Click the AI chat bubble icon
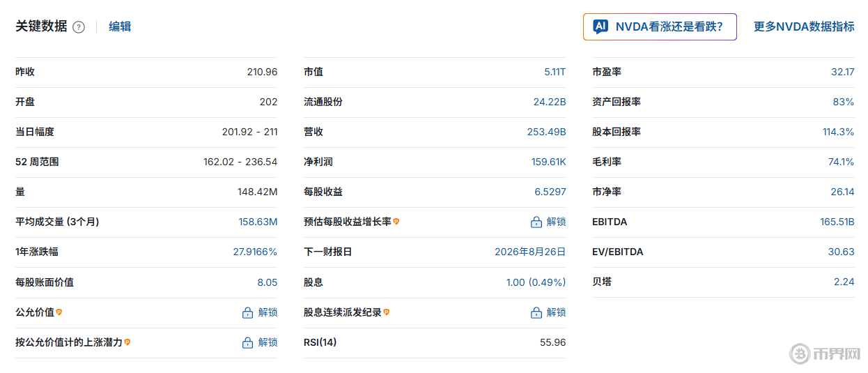 pos(600,26)
